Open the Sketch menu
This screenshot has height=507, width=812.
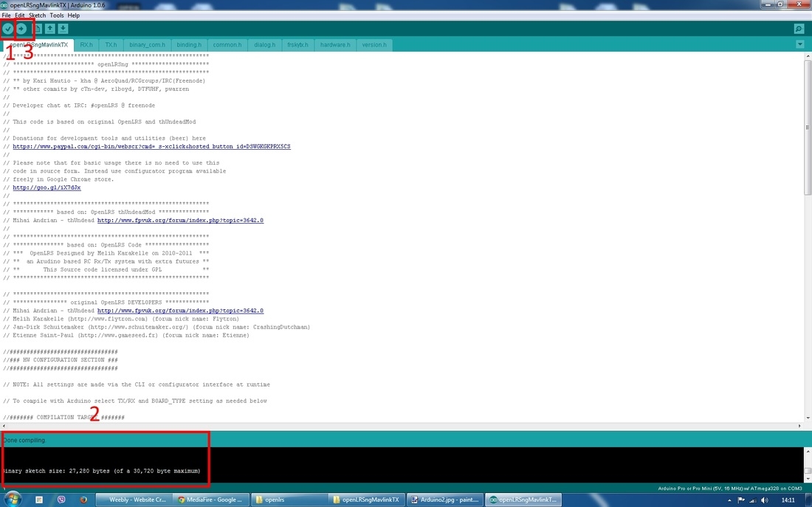pyautogui.click(x=37, y=15)
